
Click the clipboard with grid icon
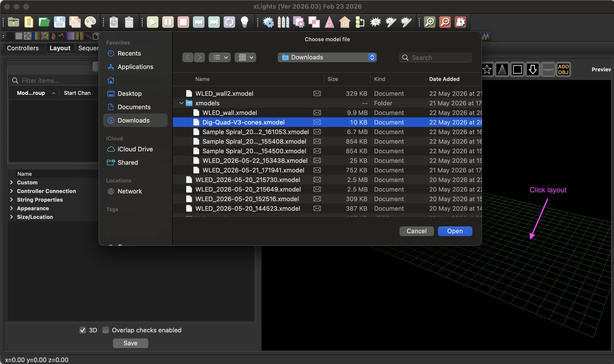coord(129,22)
